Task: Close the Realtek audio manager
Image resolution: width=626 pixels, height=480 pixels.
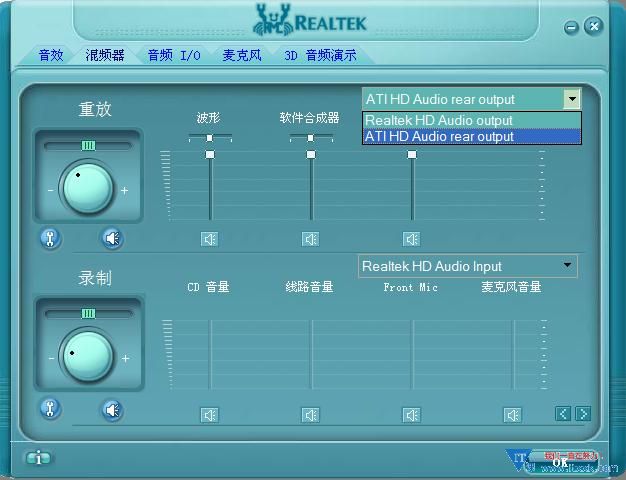Action: click(x=594, y=26)
